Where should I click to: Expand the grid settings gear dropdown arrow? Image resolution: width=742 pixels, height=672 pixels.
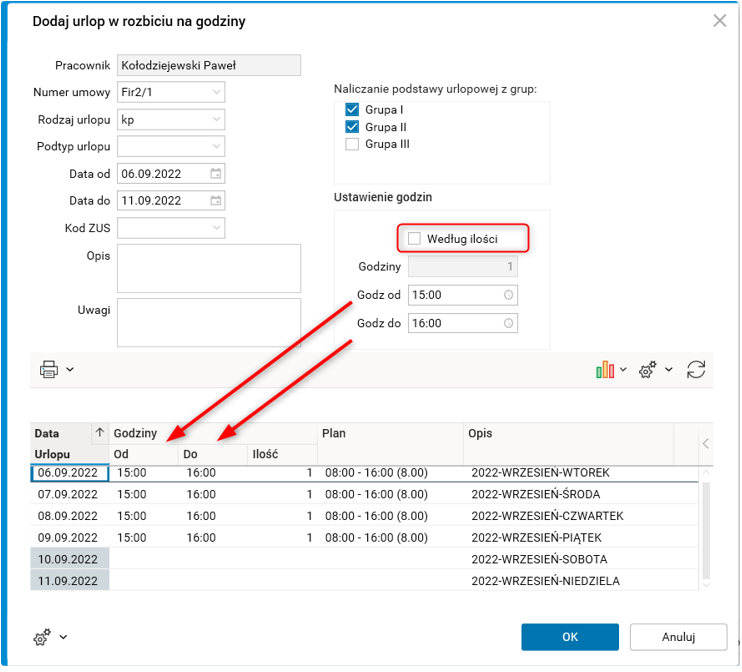(x=669, y=369)
